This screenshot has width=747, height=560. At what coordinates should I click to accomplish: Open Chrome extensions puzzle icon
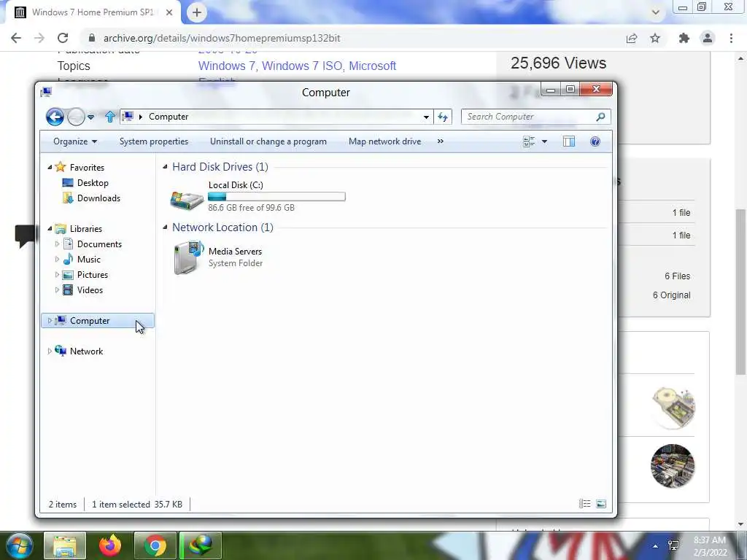(x=684, y=38)
